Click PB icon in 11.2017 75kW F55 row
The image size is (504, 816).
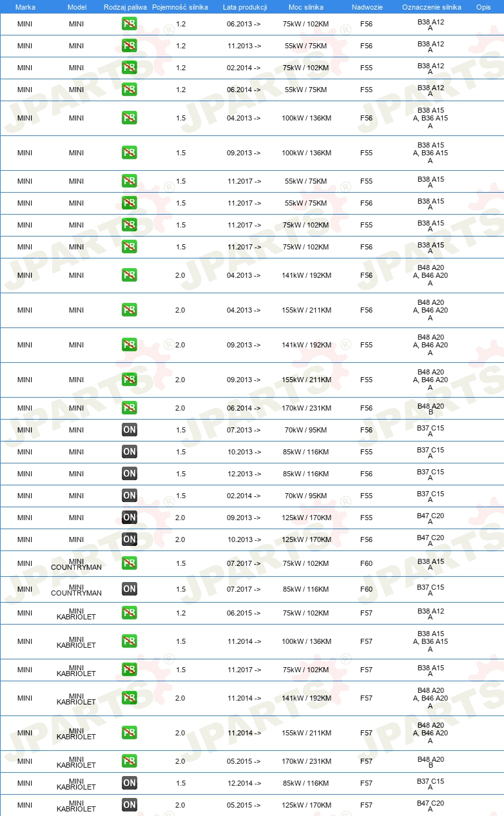[x=130, y=225]
